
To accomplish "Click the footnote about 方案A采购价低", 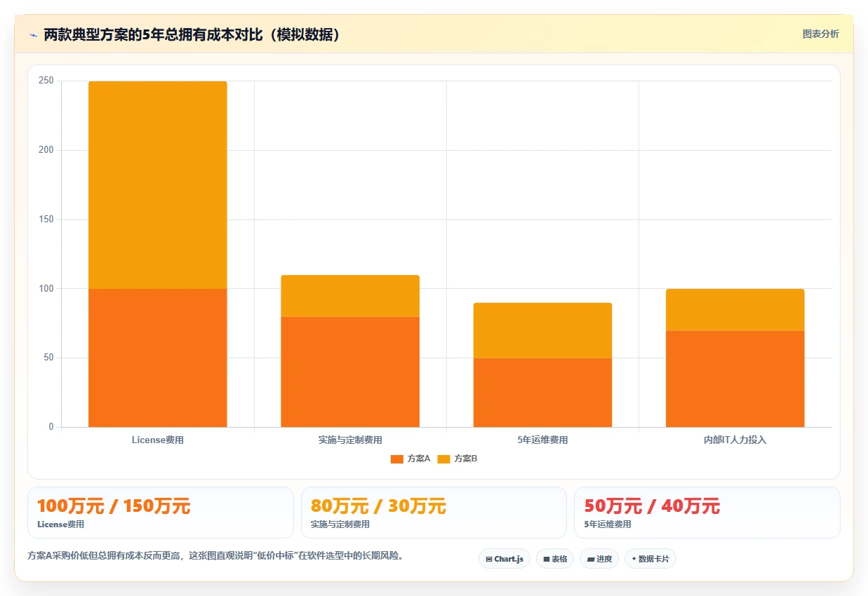I will click(218, 556).
